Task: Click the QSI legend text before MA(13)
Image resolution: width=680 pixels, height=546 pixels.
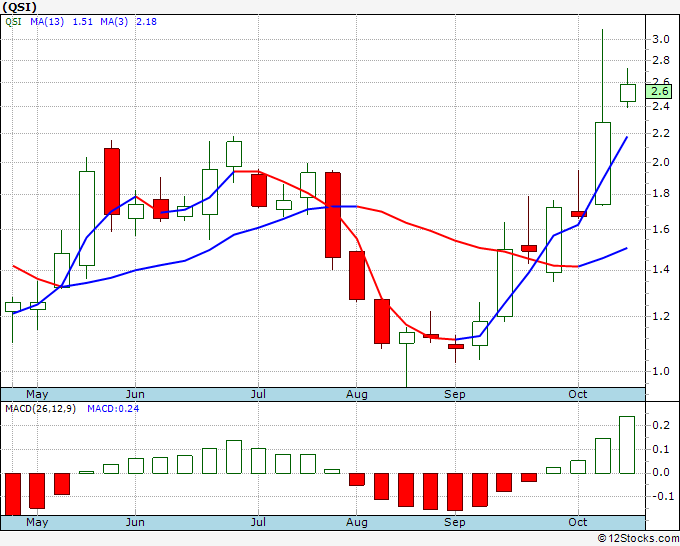Action: 13,22
